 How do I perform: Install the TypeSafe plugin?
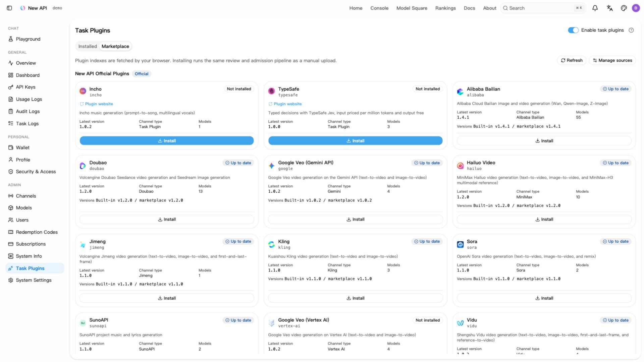[355, 141]
